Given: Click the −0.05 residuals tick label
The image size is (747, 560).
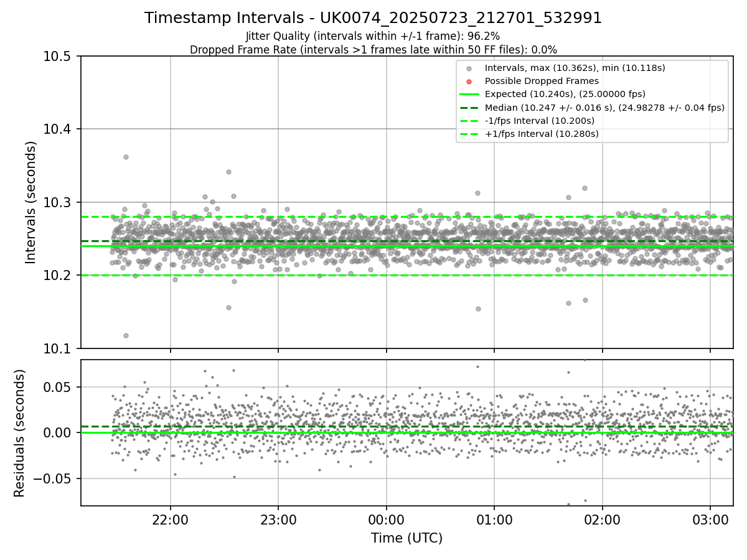Looking at the screenshot, I should coord(54,478).
